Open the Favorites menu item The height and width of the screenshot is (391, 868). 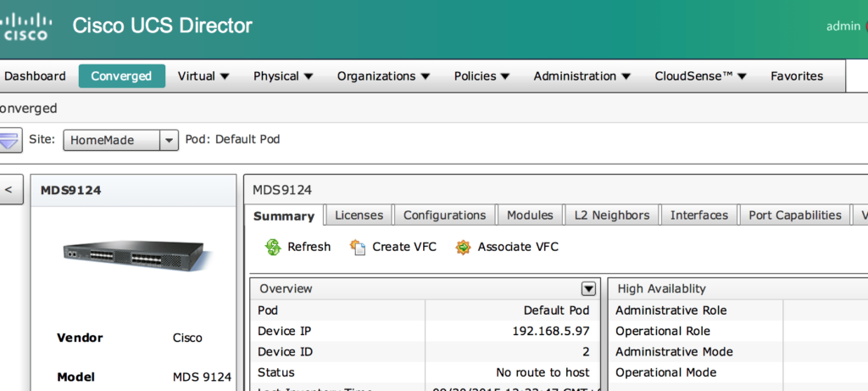797,75
